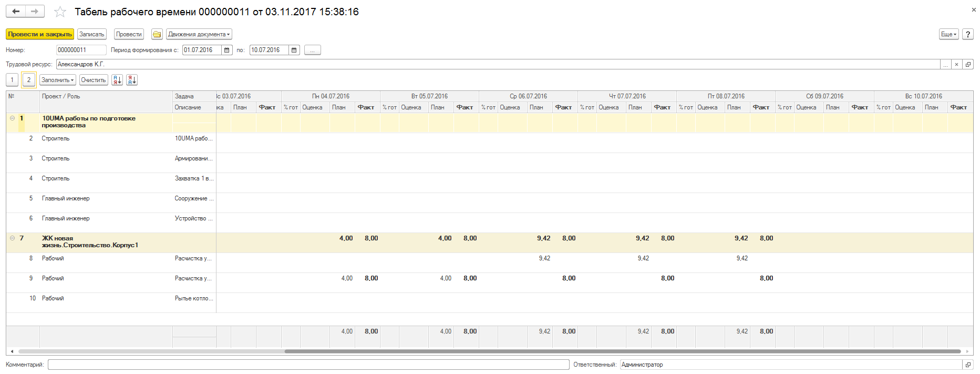Image resolution: width=980 pixels, height=374 pixels.
Task: Click Провести и закрыть button
Action: [40, 34]
